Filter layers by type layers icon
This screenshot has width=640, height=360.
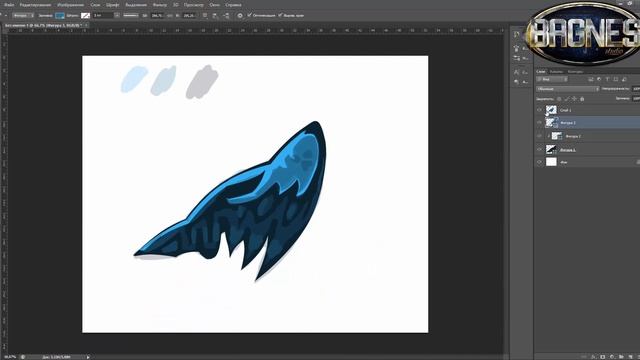click(x=607, y=79)
